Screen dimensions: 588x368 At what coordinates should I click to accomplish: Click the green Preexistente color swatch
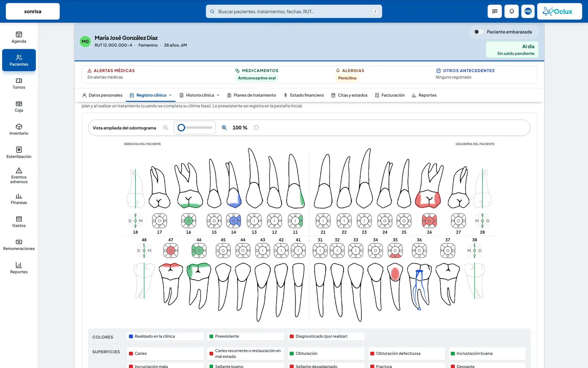[211, 336]
